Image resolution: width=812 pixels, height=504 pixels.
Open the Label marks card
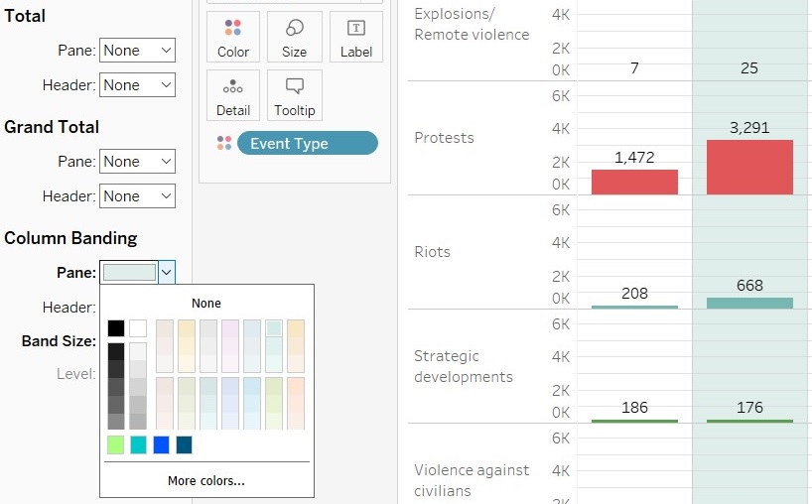point(355,38)
